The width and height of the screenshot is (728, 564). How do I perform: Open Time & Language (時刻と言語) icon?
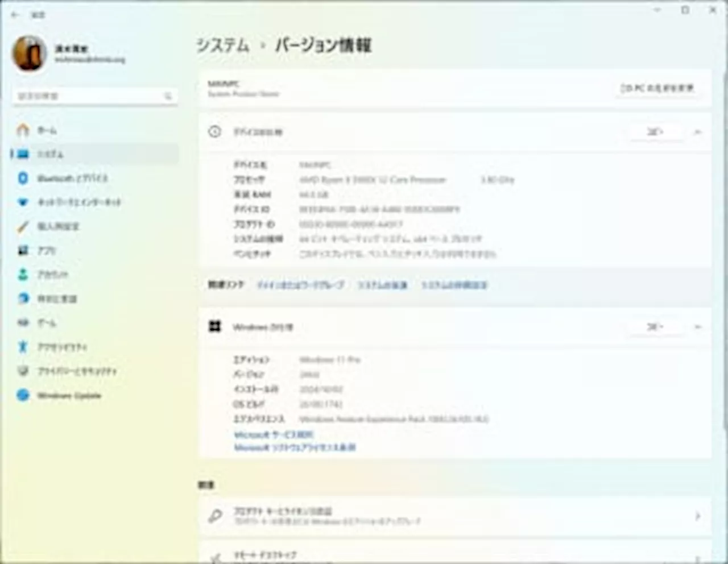[x=23, y=298]
